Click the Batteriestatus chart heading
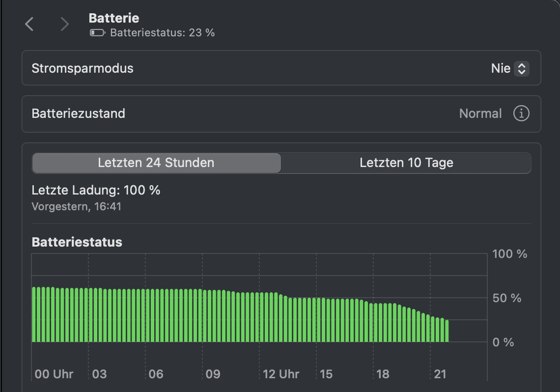Image resolution: width=560 pixels, height=392 pixels. pyautogui.click(x=77, y=242)
